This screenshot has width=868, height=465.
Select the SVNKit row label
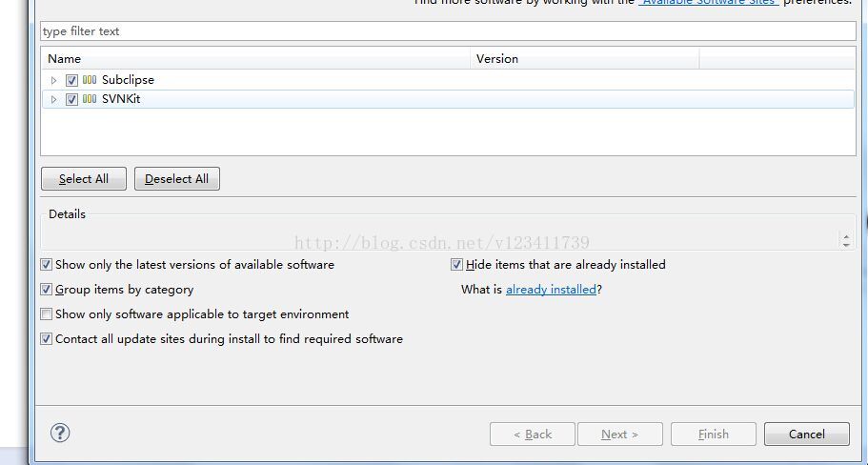point(121,100)
